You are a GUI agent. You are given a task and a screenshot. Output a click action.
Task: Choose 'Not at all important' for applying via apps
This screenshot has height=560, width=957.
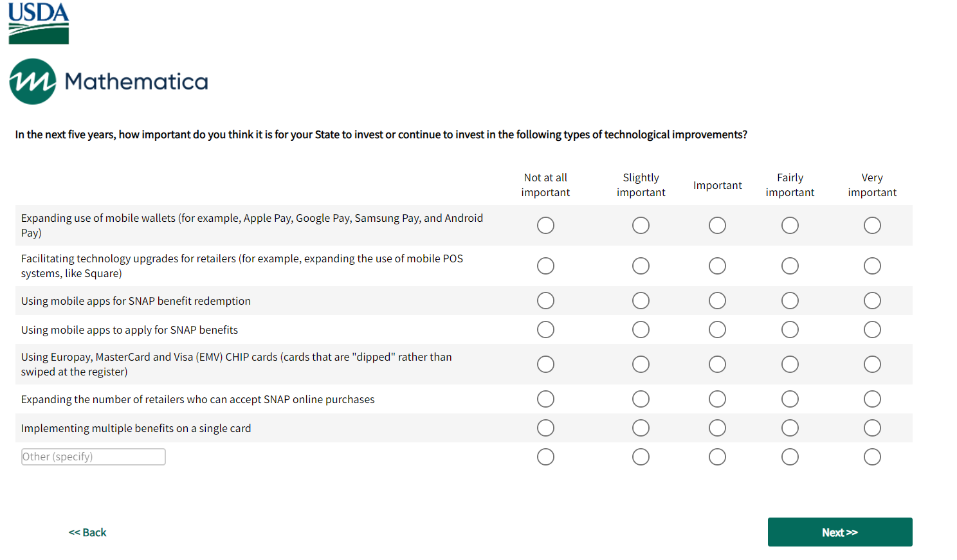(545, 330)
